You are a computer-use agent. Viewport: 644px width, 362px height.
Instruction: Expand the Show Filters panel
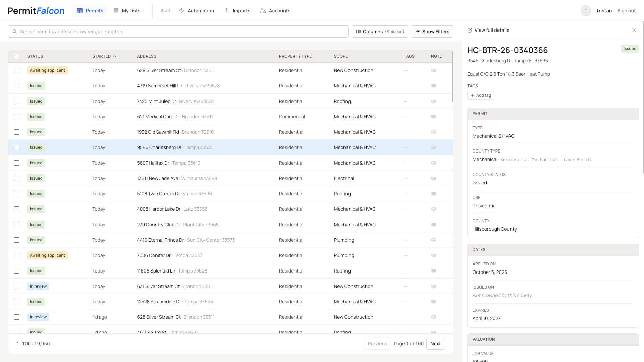coord(432,32)
